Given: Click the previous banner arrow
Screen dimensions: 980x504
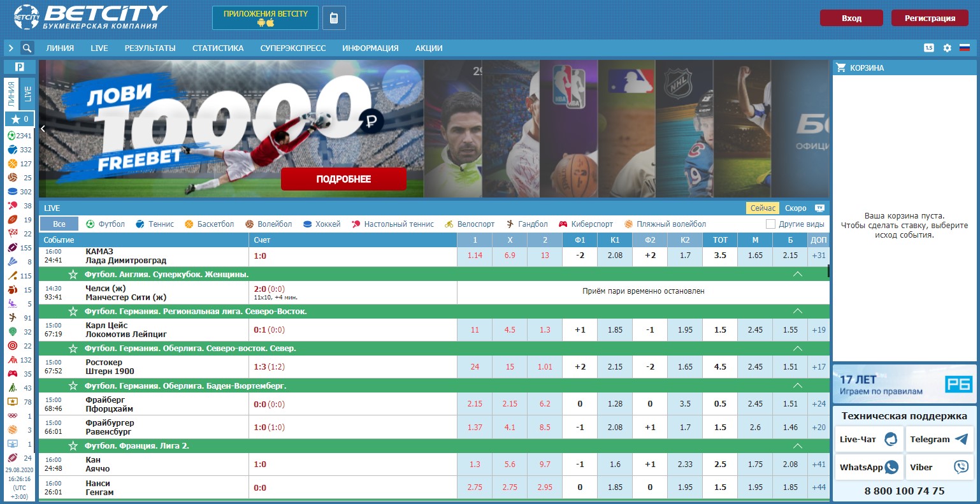Looking at the screenshot, I should [43, 129].
